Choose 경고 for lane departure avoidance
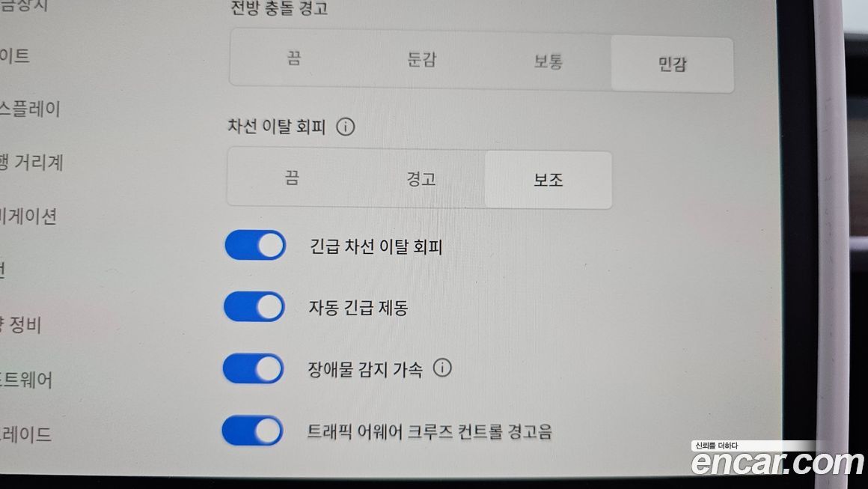 (x=421, y=179)
